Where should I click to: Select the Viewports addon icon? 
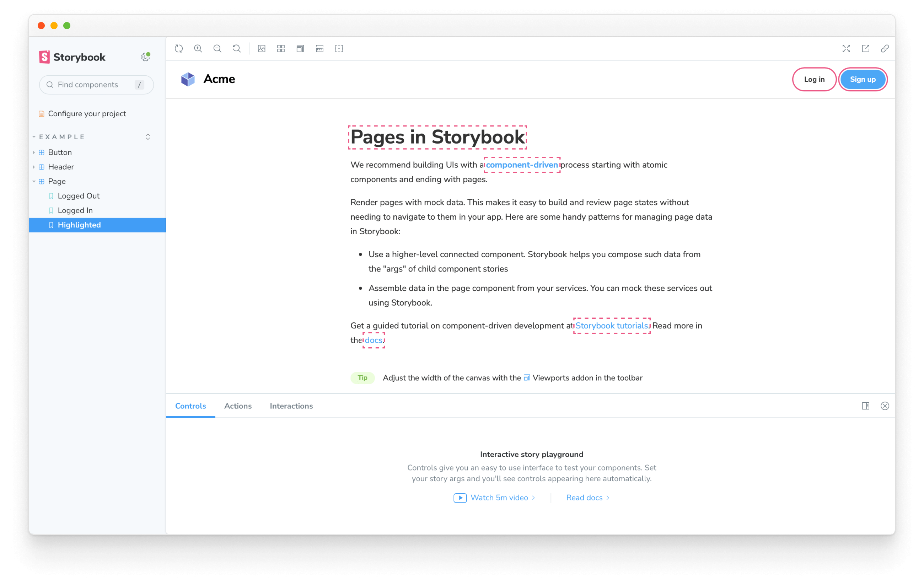(x=300, y=48)
